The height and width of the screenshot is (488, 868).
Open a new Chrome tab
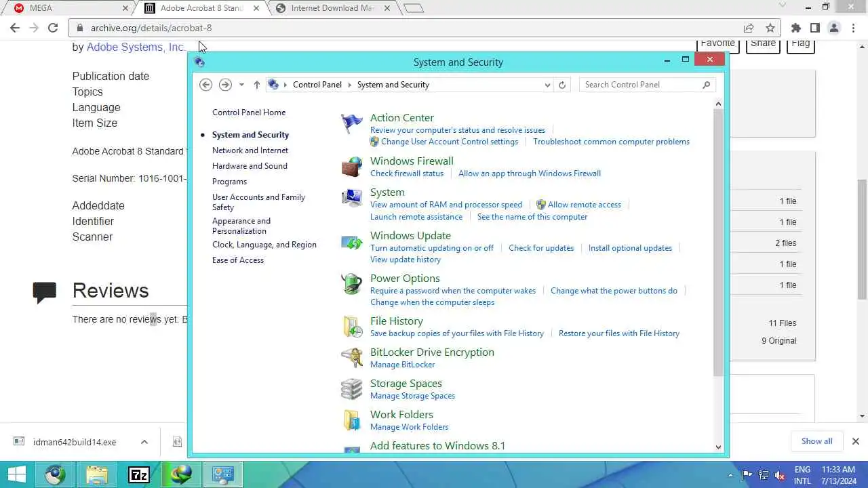tap(414, 8)
